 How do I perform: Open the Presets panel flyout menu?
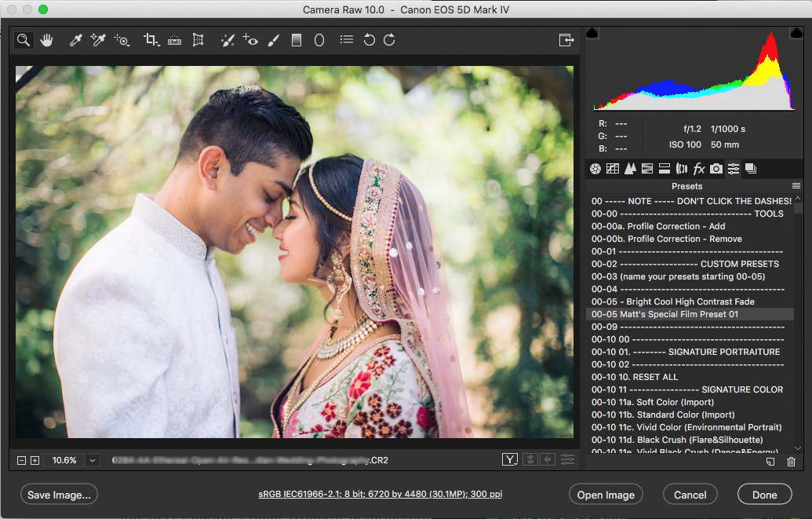[796, 186]
